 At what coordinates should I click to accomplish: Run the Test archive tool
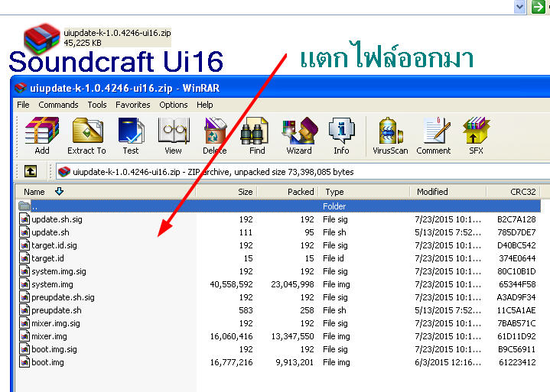(x=131, y=136)
